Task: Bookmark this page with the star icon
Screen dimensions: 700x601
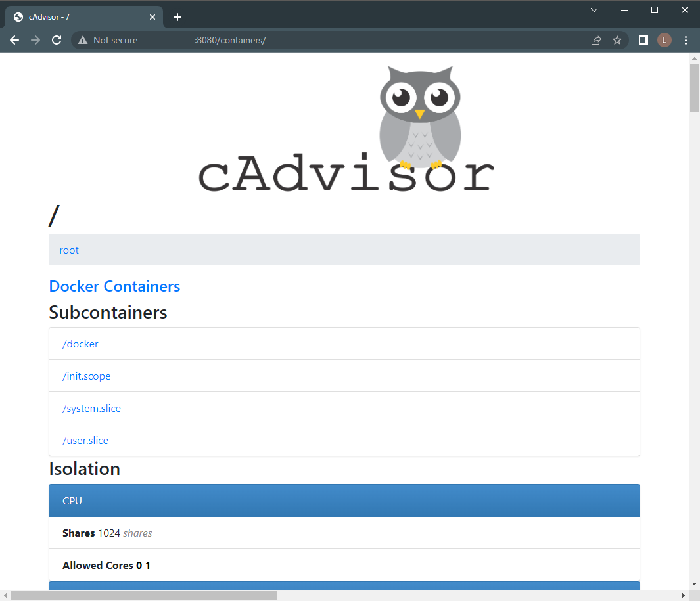Action: click(617, 40)
